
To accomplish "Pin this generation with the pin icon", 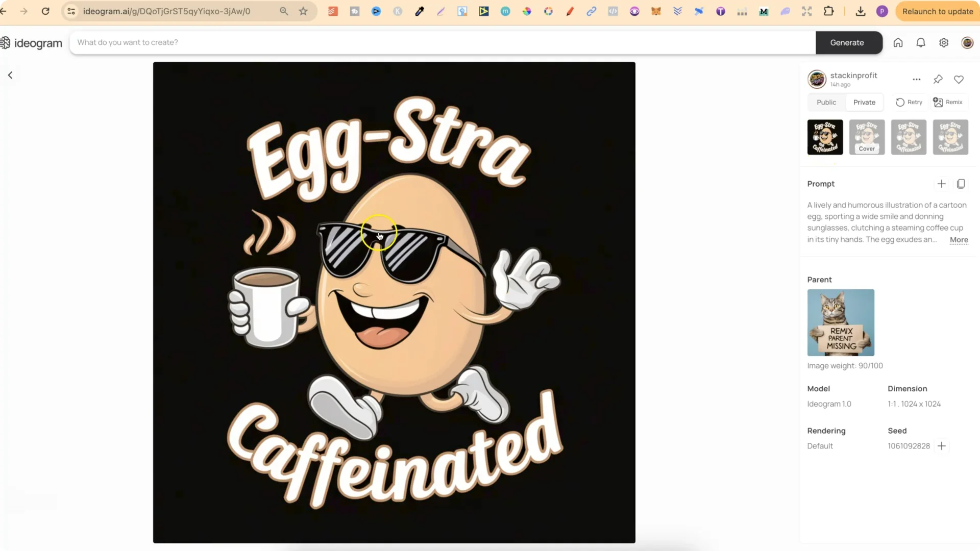I will (938, 79).
